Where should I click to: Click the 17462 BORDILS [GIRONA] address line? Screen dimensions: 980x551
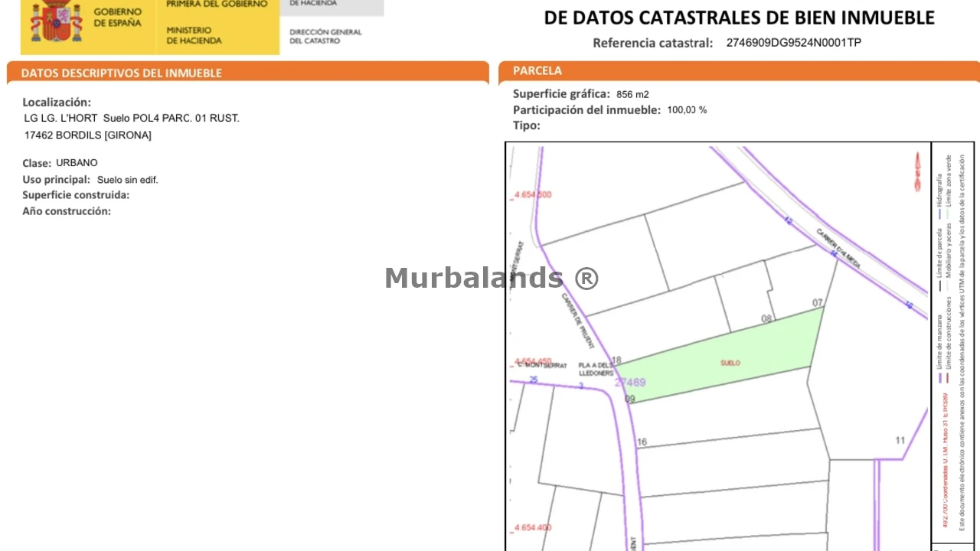(x=88, y=135)
